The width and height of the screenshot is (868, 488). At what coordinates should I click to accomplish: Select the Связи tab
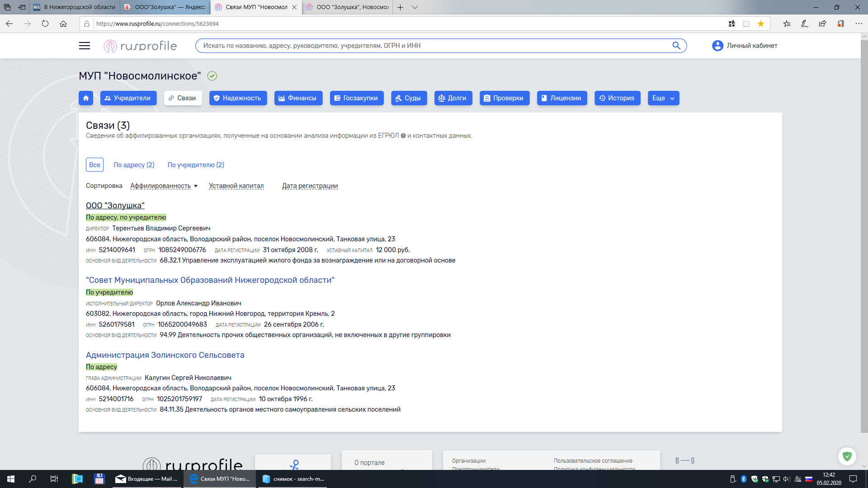(x=183, y=98)
